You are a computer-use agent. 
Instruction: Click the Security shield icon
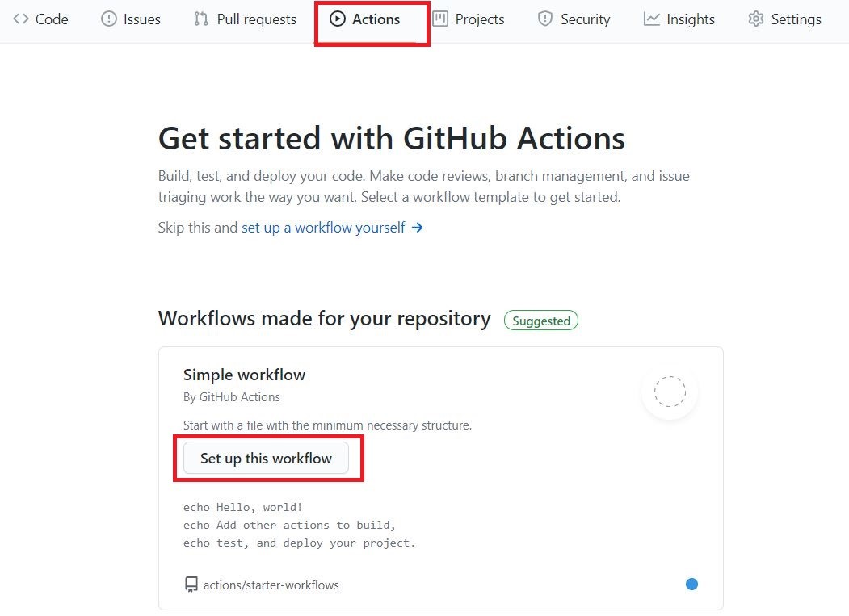pyautogui.click(x=545, y=19)
